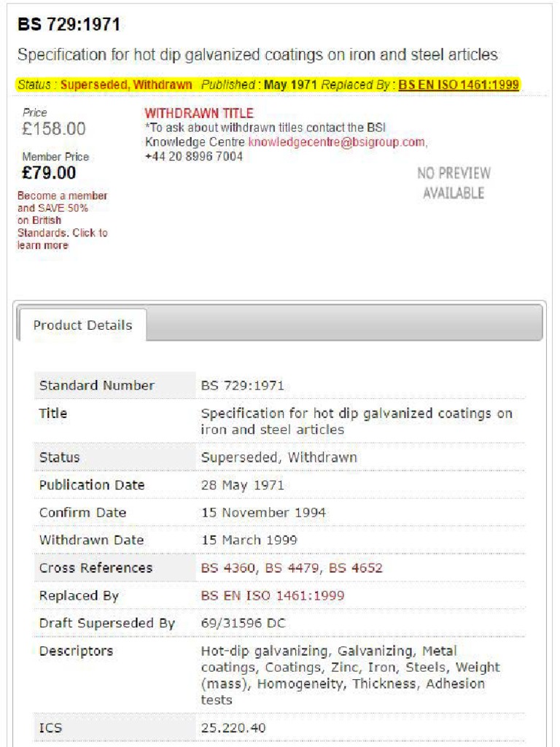The height and width of the screenshot is (747, 560).
Task: Click the No Preview Available placeholder
Action: pos(454,183)
